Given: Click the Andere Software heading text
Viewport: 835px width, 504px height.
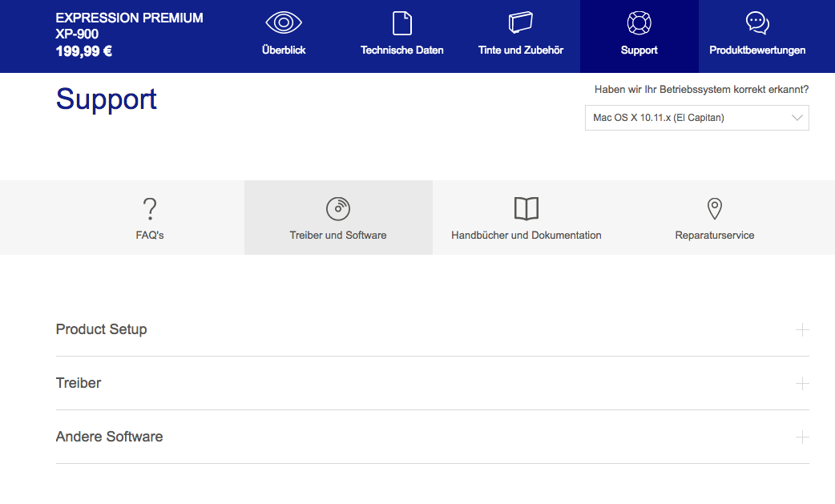Looking at the screenshot, I should pyautogui.click(x=110, y=437).
